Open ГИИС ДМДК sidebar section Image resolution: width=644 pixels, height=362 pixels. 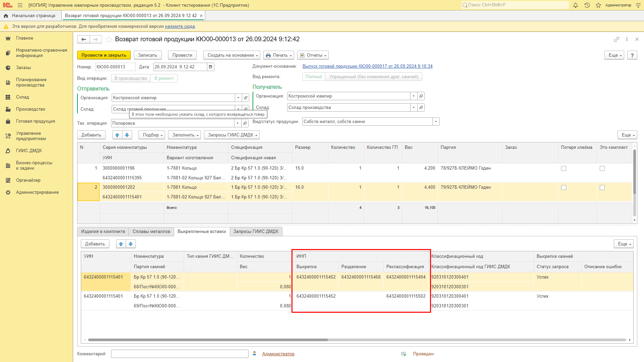point(29,151)
